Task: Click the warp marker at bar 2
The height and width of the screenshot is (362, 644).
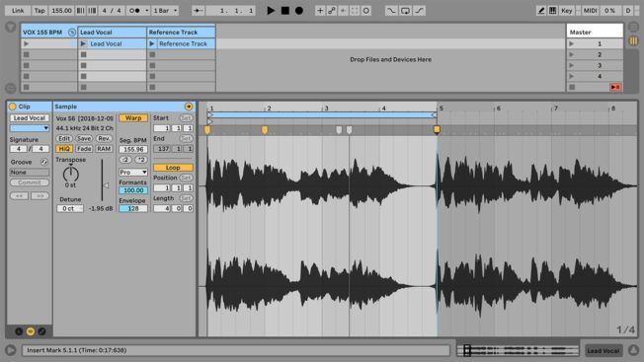Action: coord(265,130)
